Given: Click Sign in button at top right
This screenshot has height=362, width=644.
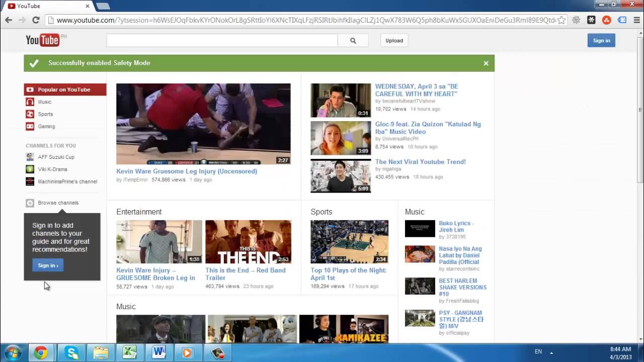Looking at the screenshot, I should (601, 41).
